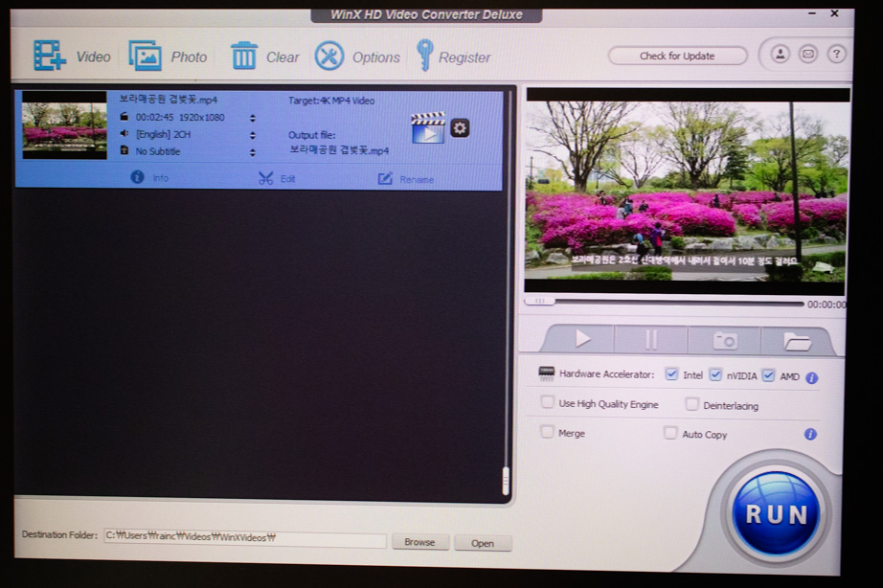Enable the Deinterlacing checkbox

pos(692,404)
